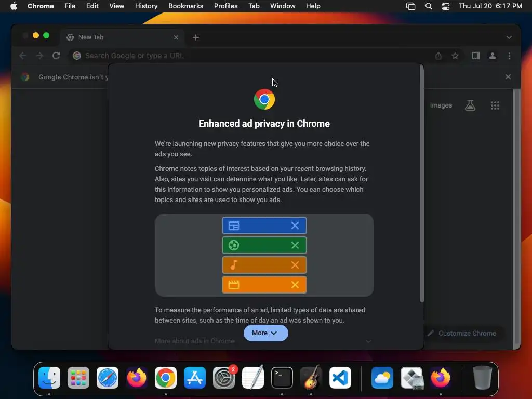Open the Trash in the Dock
The image size is (532, 399).
(482, 378)
